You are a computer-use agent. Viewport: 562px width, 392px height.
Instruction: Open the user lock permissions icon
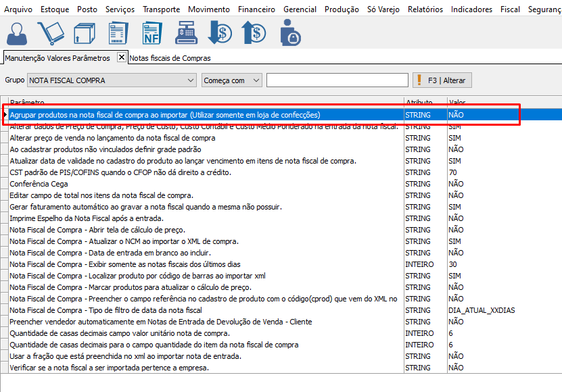click(x=291, y=33)
